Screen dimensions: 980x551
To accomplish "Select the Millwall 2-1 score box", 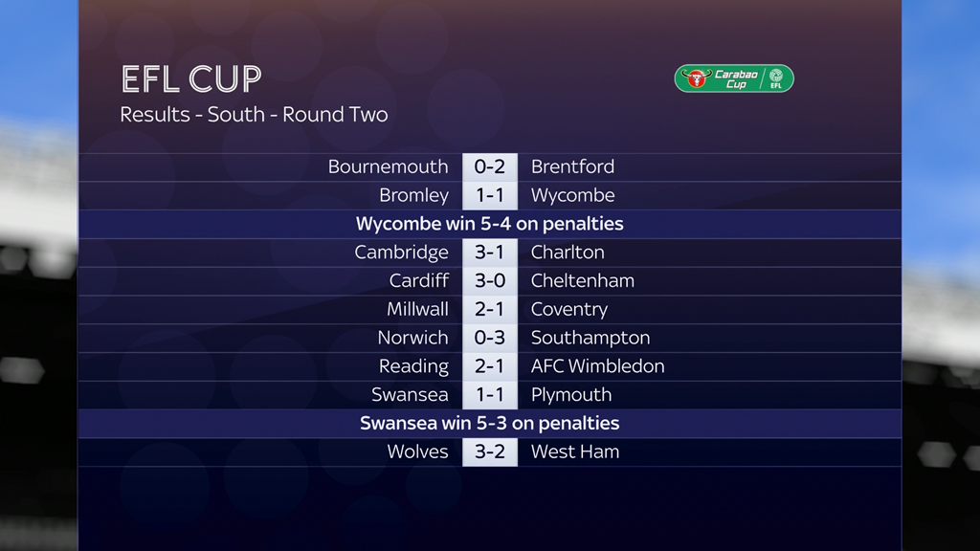I will click(489, 309).
